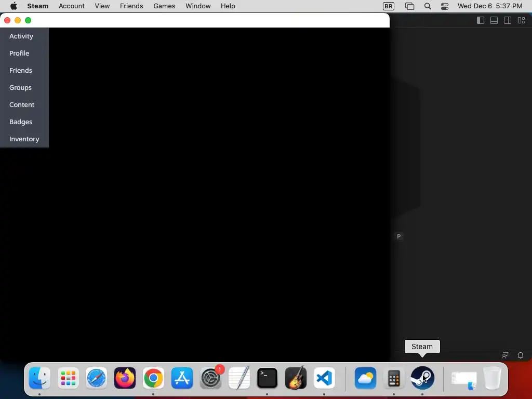Image resolution: width=532 pixels, height=399 pixels.
Task: Open the Account menu
Action: (x=72, y=6)
